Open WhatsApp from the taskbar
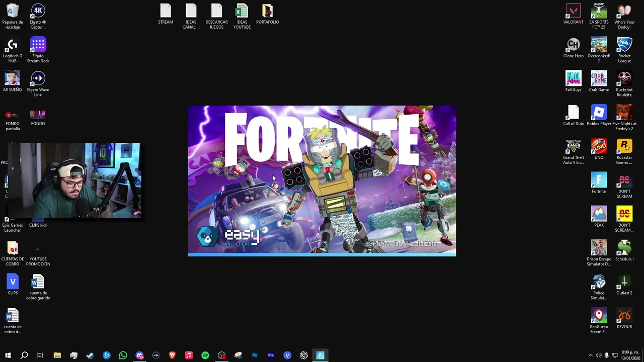 click(x=123, y=355)
